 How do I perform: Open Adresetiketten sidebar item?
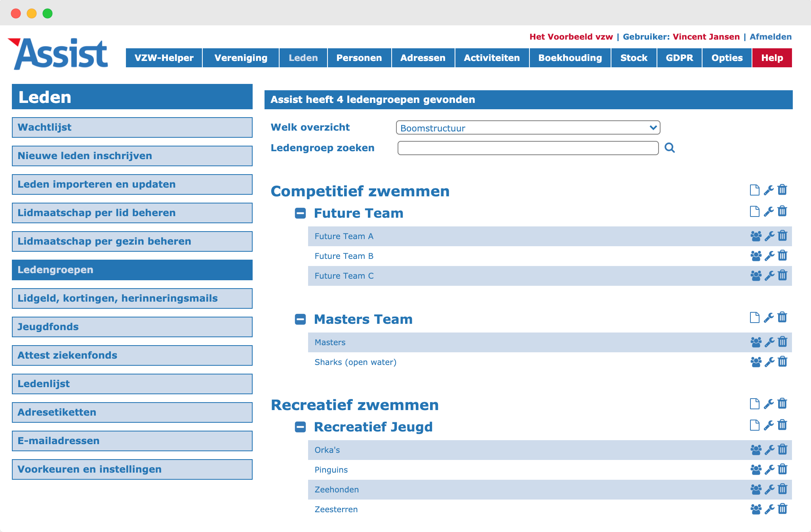(132, 412)
